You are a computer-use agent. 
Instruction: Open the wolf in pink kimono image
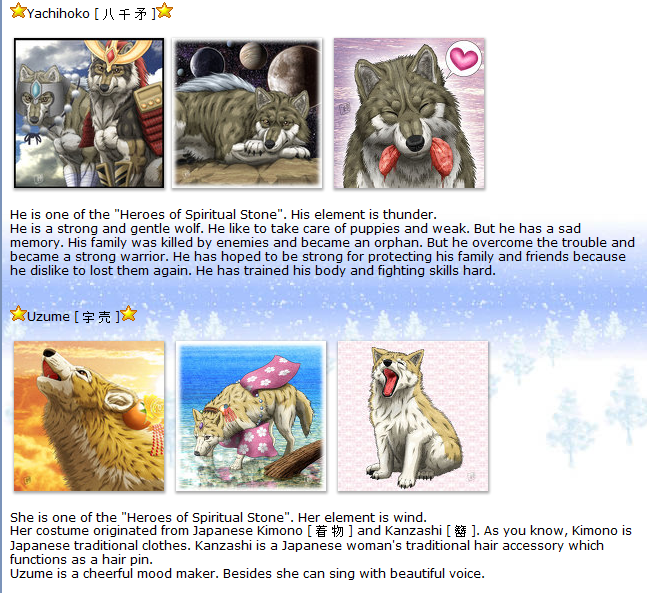[251, 416]
